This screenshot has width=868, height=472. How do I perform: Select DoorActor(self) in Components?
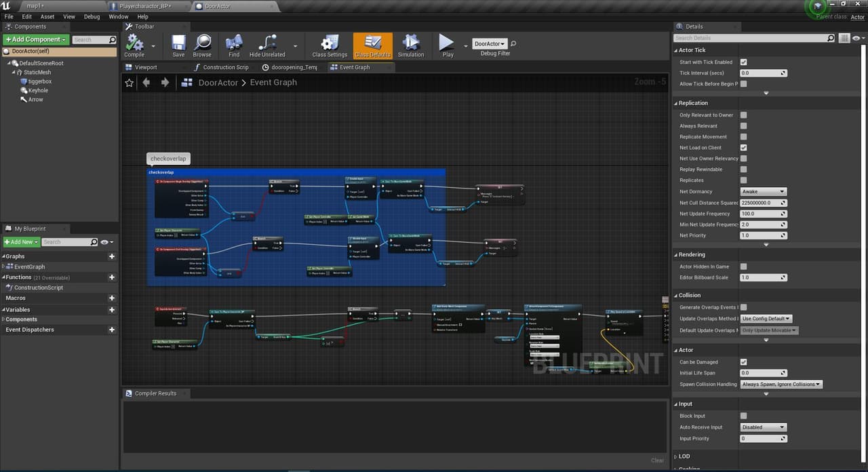[x=59, y=51]
